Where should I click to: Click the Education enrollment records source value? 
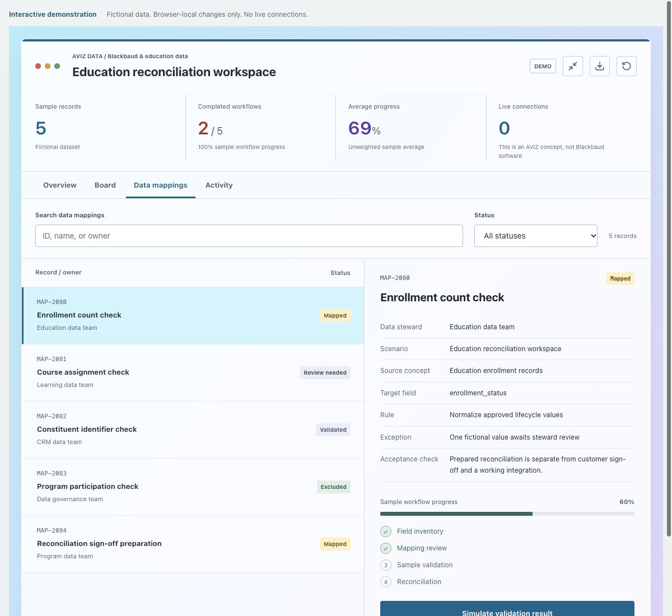tap(496, 371)
